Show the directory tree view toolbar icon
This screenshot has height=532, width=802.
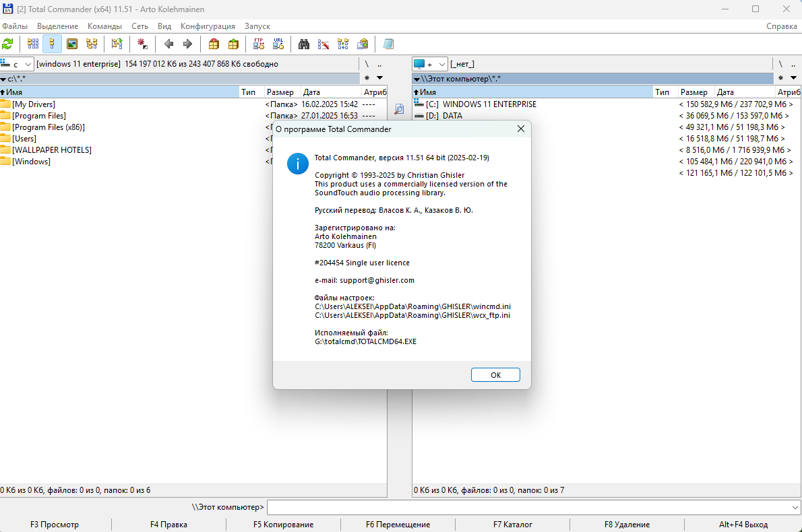pyautogui.click(x=92, y=44)
